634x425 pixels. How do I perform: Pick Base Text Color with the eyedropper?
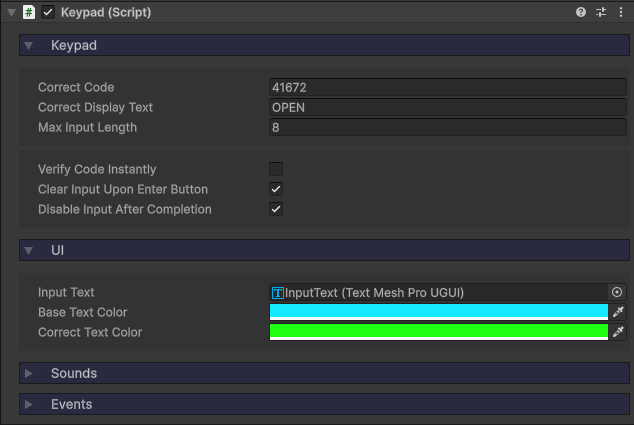coord(618,312)
